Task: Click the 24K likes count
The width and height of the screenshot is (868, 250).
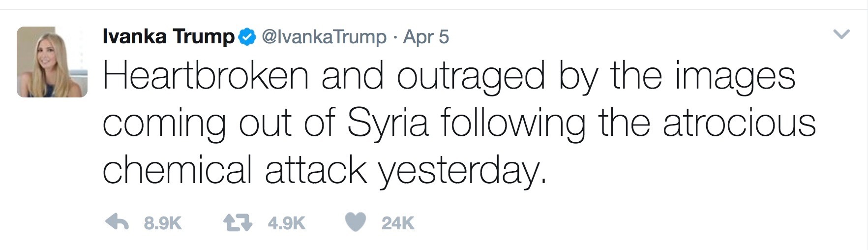Action: click(x=398, y=223)
